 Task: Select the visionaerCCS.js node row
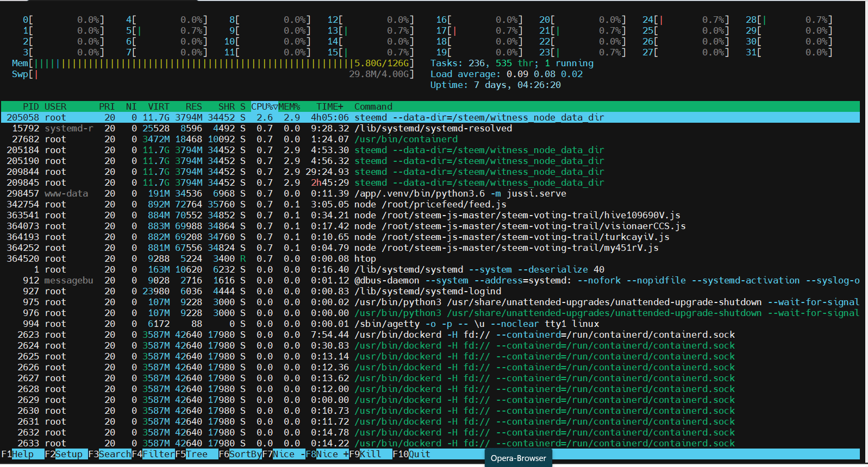pos(430,226)
